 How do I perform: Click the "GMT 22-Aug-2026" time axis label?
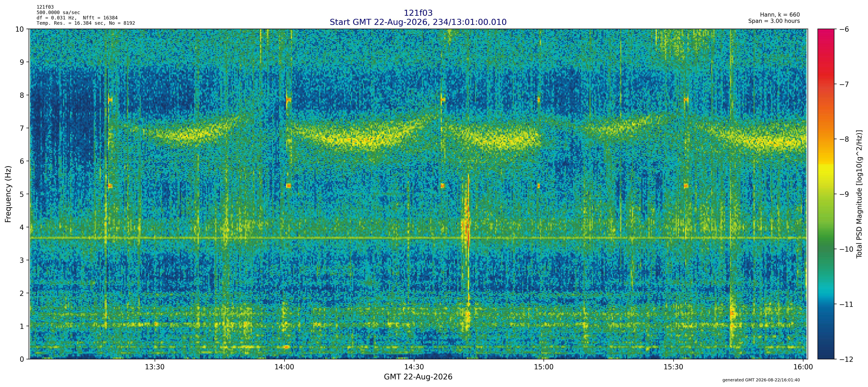click(x=418, y=377)
